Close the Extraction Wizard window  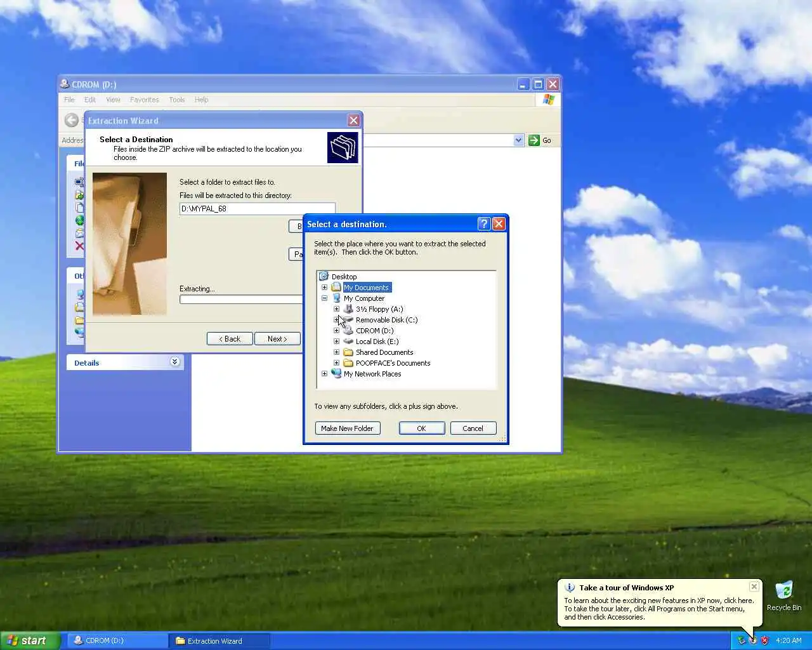353,120
